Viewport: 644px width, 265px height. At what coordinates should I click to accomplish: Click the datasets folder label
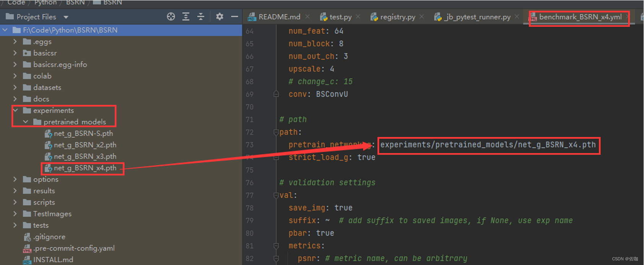tap(47, 87)
